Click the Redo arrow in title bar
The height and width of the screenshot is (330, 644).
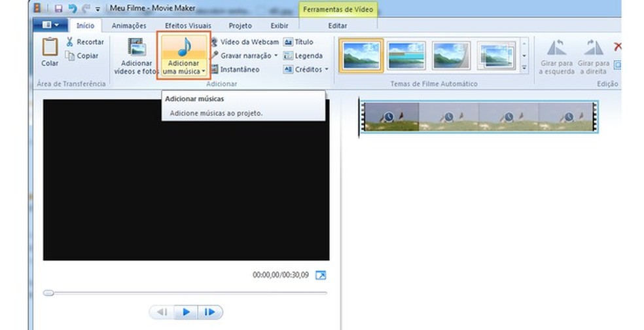pos(86,9)
